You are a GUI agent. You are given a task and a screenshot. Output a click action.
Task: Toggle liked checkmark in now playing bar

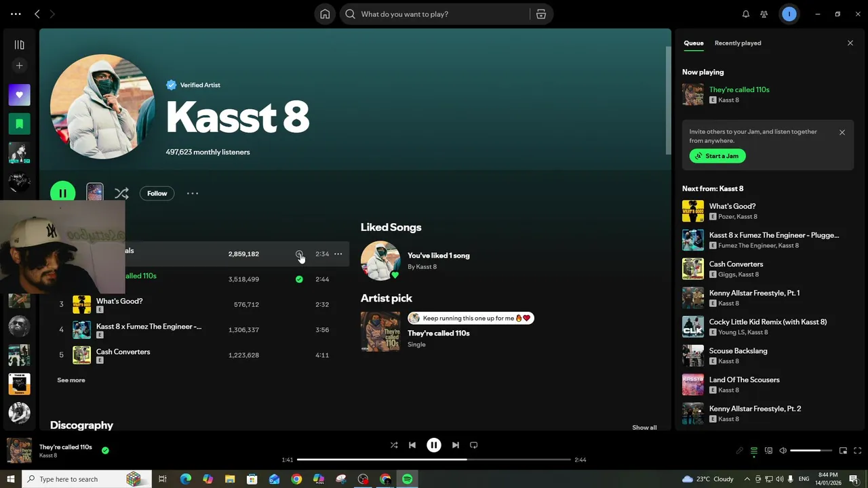[x=105, y=450]
